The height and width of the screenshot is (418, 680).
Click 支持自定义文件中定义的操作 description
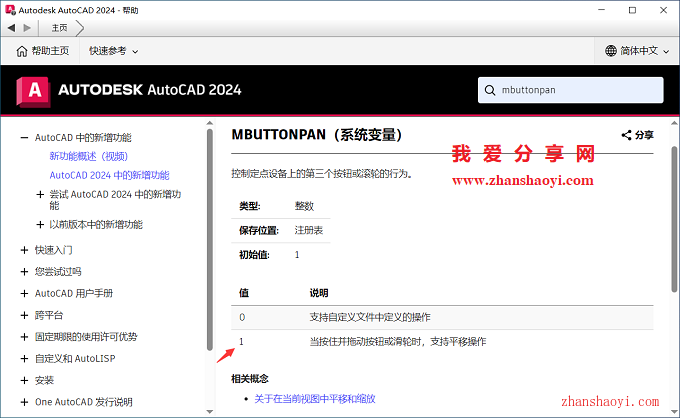click(369, 317)
